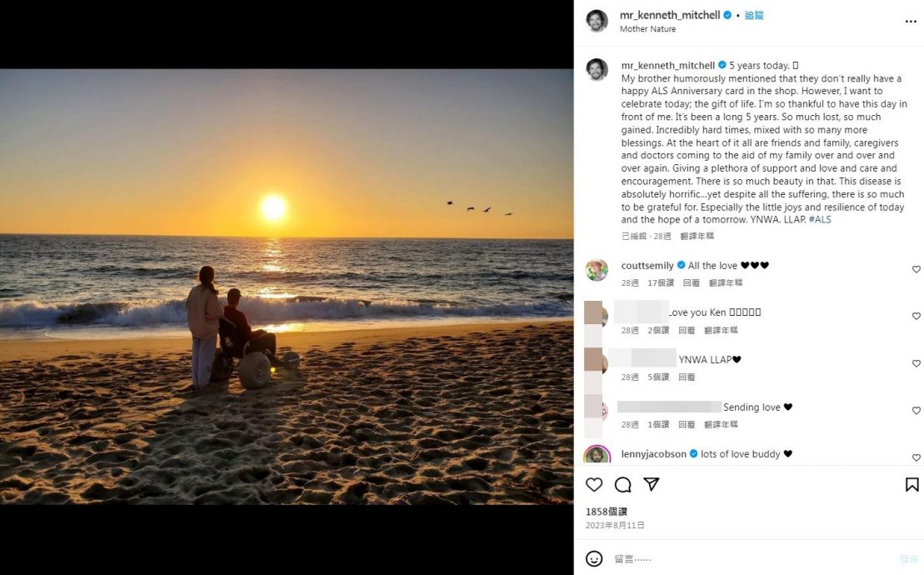Translate the caption using 翻譯年糕
This screenshot has height=575, width=924.
(697, 237)
